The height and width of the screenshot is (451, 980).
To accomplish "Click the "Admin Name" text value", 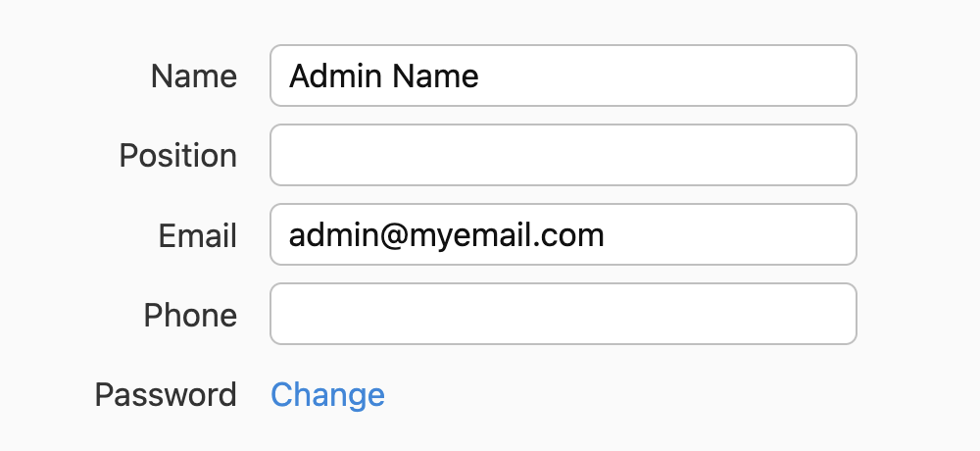I will click(384, 75).
